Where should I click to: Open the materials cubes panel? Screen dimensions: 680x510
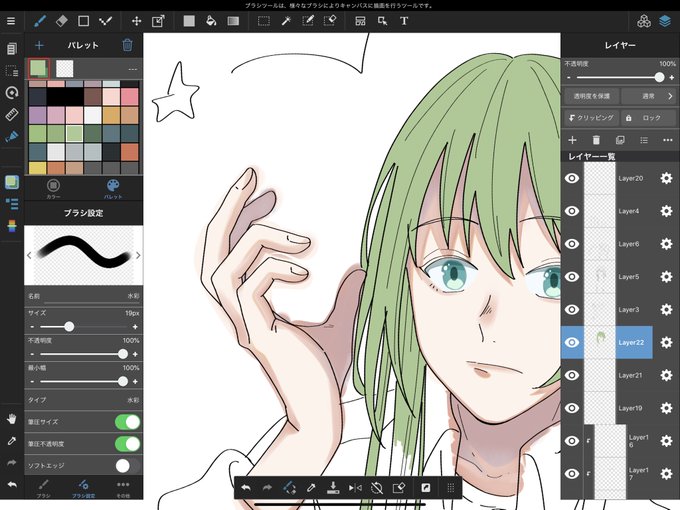644,21
